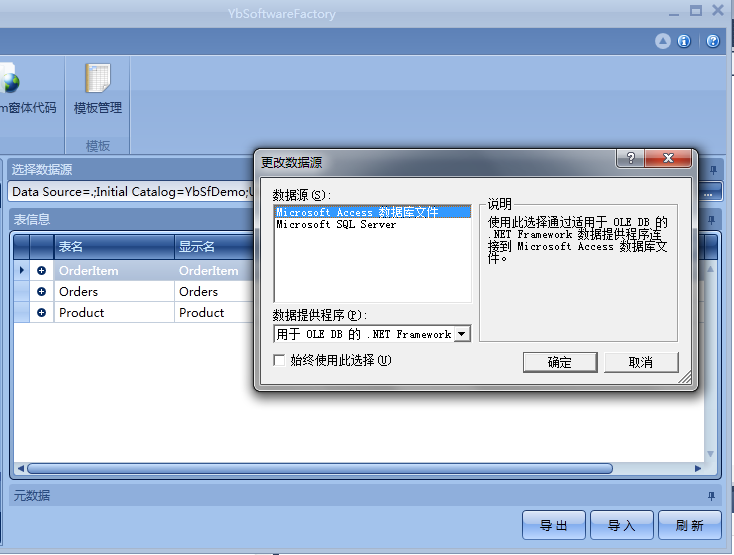Click the table's vertical scroll down arrow
The image size is (734, 555).
(x=711, y=454)
